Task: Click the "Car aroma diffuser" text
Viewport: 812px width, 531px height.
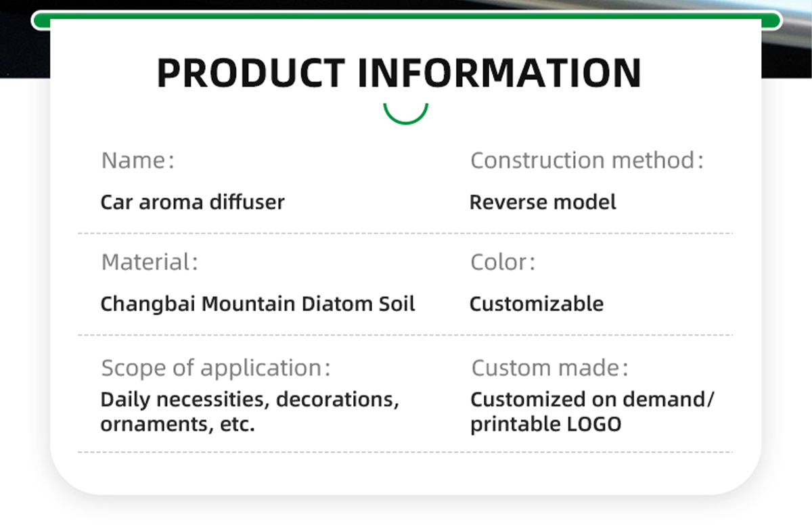Action: pos(193,202)
